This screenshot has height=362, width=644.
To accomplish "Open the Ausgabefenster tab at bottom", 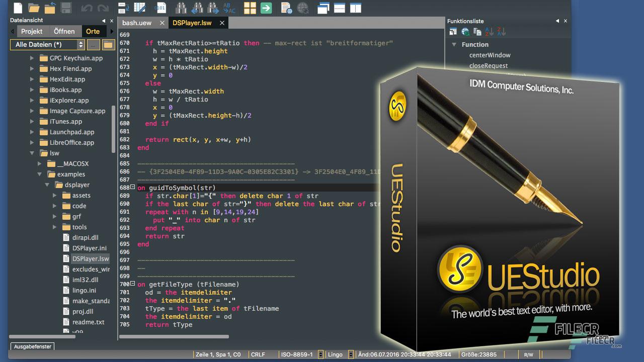I will 32,346.
